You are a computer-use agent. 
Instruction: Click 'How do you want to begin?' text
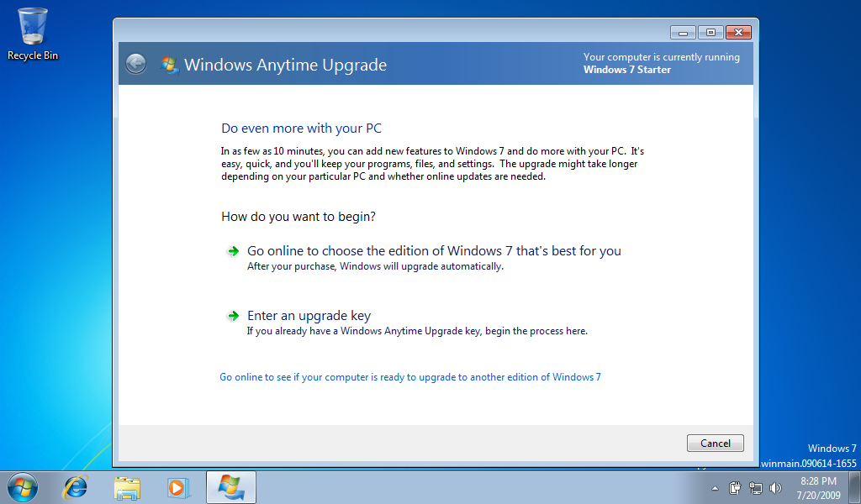298,217
